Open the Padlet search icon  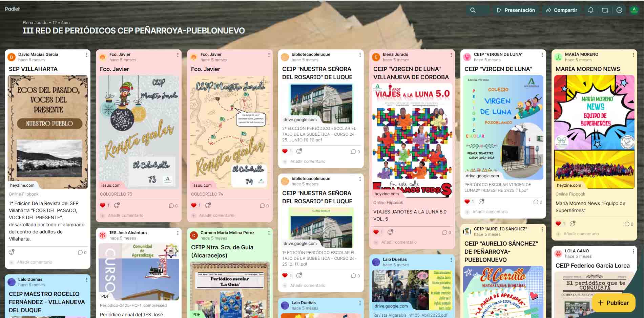coord(473,10)
